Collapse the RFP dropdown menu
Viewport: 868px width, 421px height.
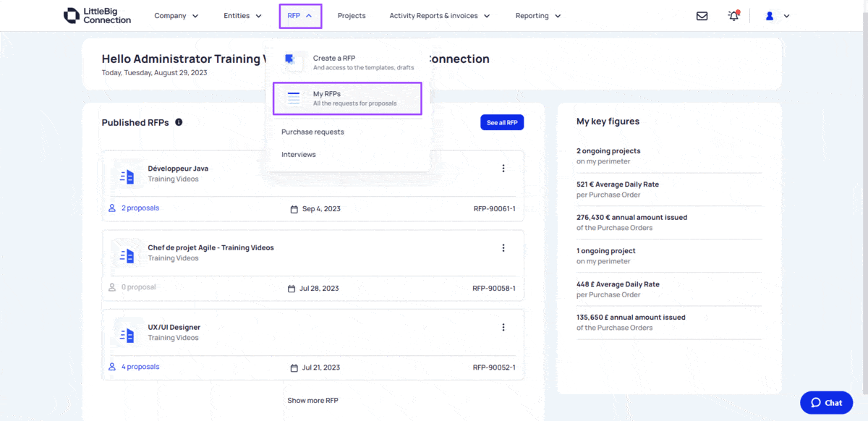click(x=300, y=16)
